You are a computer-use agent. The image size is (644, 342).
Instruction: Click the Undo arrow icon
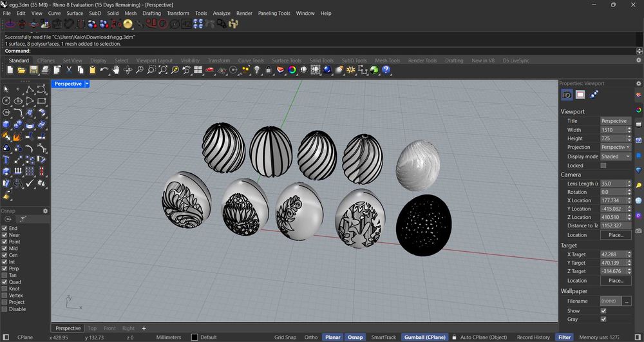104,70
